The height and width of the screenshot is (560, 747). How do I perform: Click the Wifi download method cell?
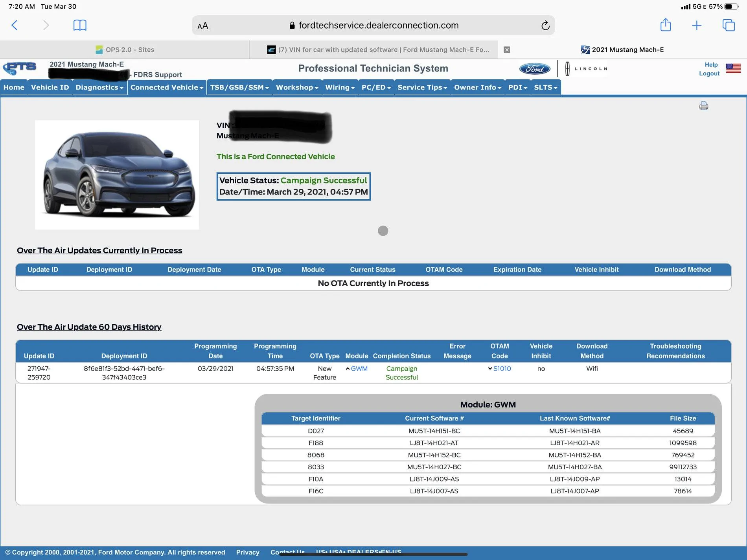click(x=592, y=369)
